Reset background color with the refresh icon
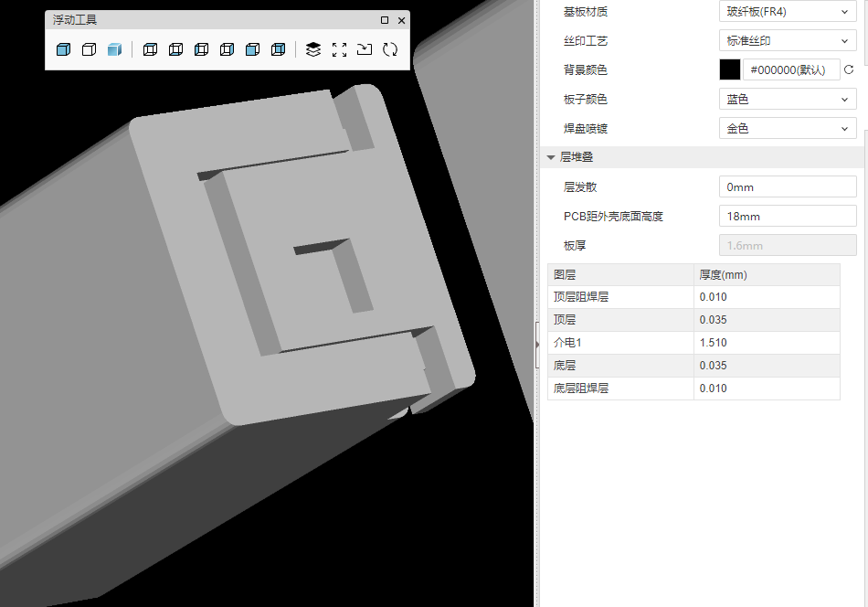Screen dimensions: 868x607 tap(849, 69)
